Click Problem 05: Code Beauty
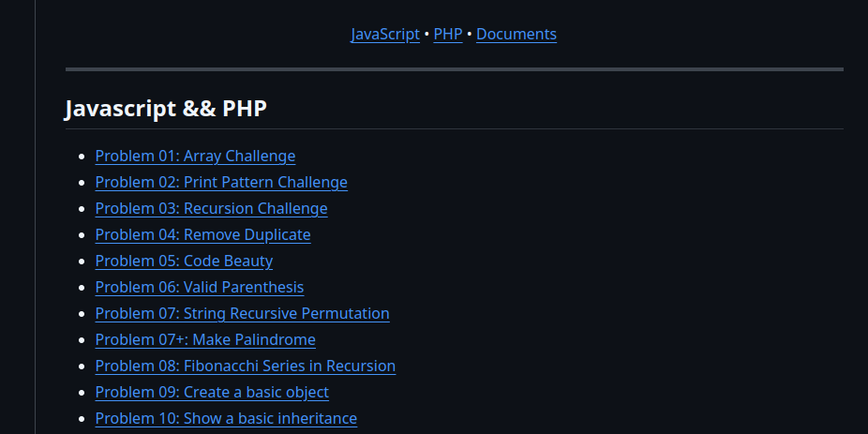This screenshot has height=434, width=868. click(184, 261)
